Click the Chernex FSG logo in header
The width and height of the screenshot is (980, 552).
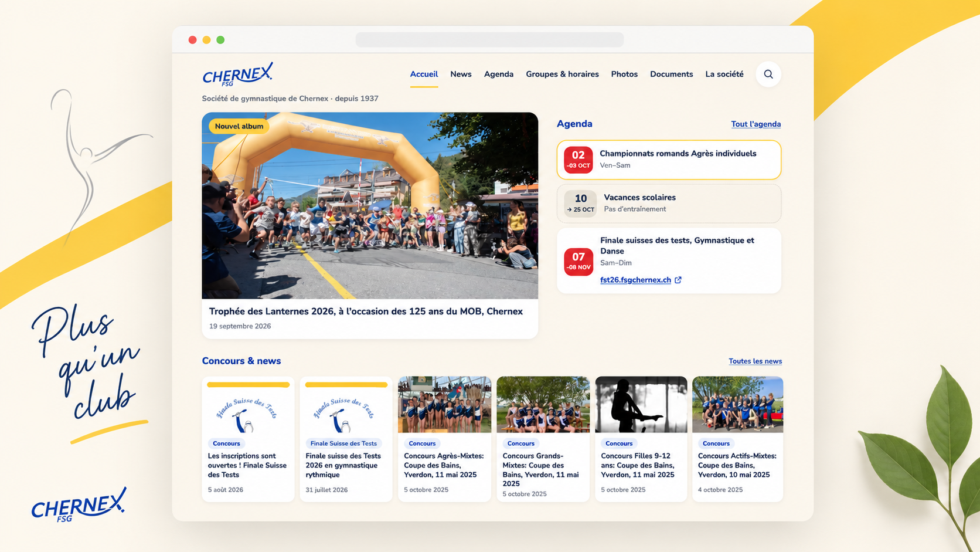237,74
